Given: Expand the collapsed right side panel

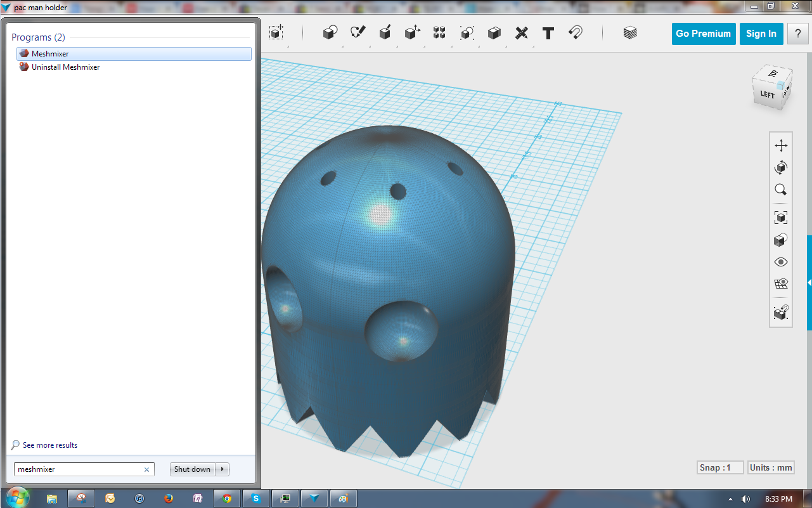Looking at the screenshot, I should [809, 282].
